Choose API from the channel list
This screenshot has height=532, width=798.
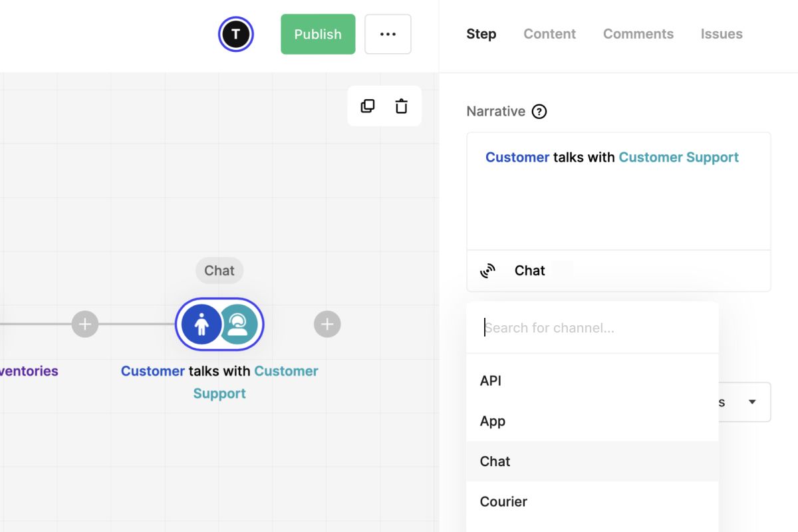[x=593, y=380]
